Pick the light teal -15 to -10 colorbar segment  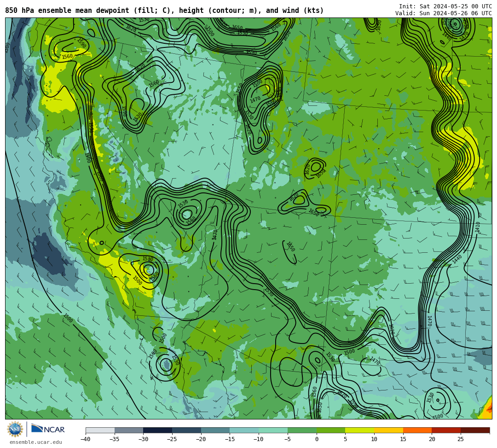244,430
